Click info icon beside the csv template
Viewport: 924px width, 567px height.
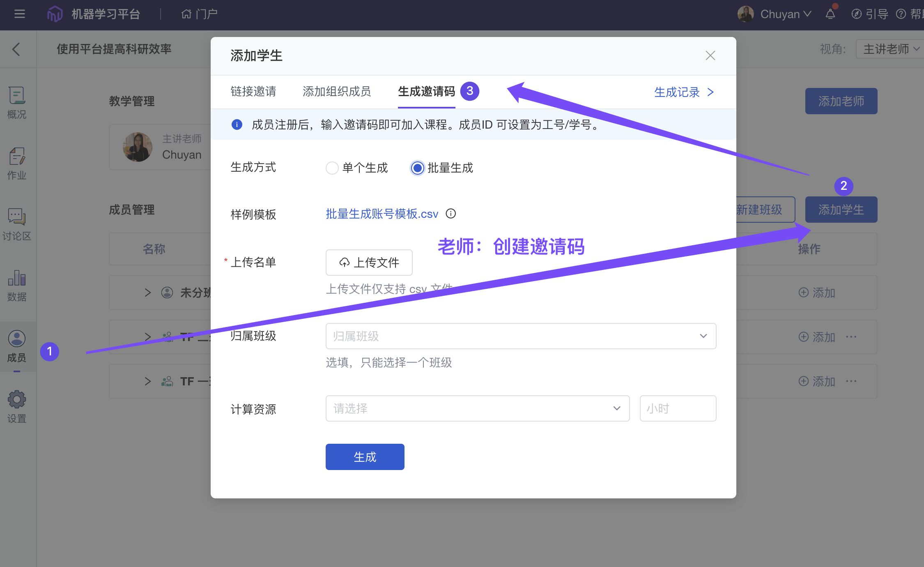pyautogui.click(x=451, y=214)
